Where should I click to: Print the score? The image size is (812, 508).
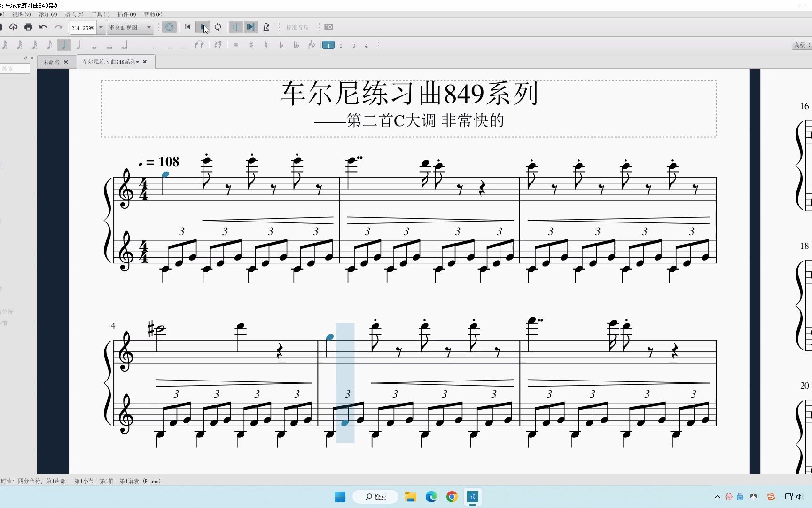coord(28,27)
